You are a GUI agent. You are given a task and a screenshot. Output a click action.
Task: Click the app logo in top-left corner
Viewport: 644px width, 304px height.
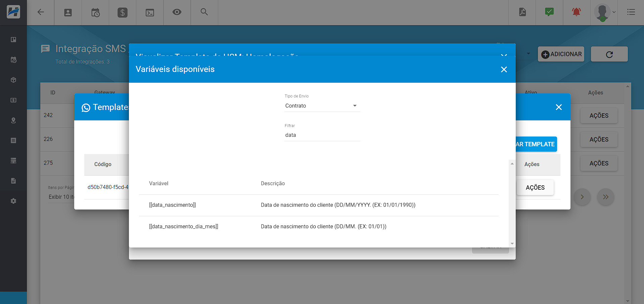(13, 12)
